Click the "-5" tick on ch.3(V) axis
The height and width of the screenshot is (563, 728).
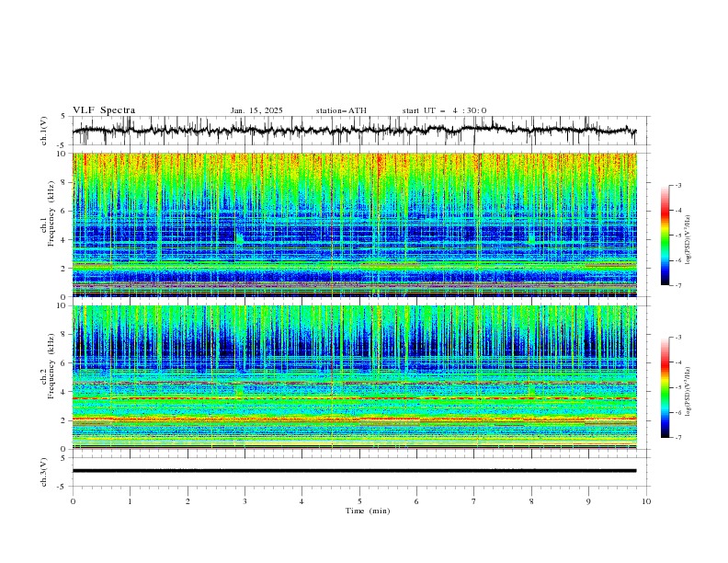pos(62,487)
